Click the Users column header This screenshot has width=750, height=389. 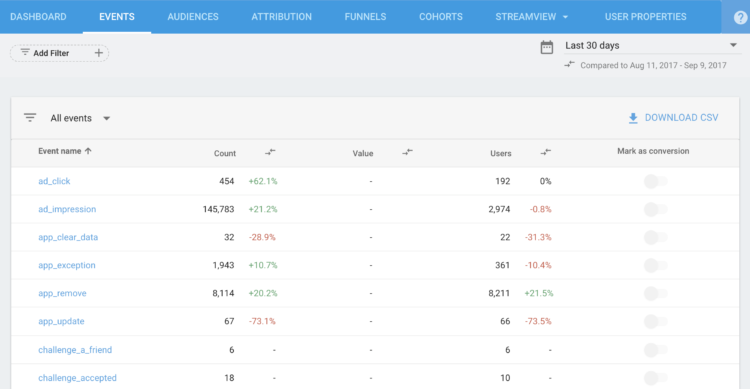coord(501,153)
